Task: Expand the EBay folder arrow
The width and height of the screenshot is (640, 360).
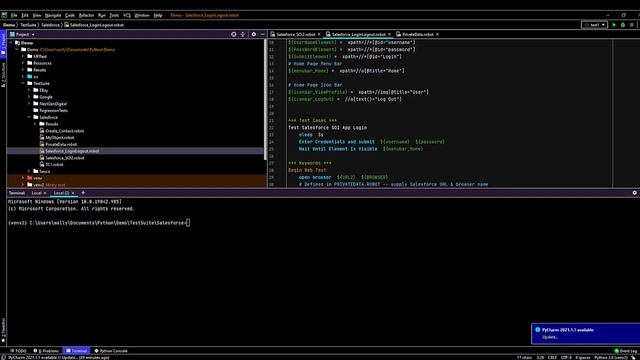Action: coord(29,90)
